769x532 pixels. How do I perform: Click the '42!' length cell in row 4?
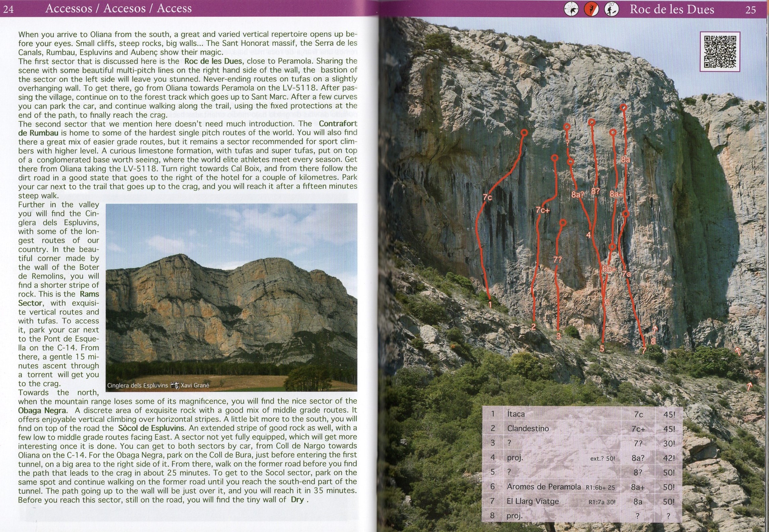coord(669,458)
